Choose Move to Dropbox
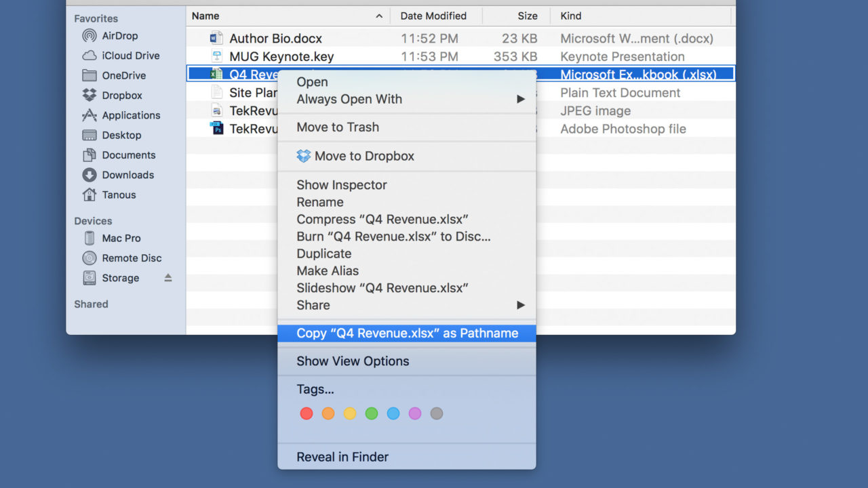The width and height of the screenshot is (868, 488). 364,156
